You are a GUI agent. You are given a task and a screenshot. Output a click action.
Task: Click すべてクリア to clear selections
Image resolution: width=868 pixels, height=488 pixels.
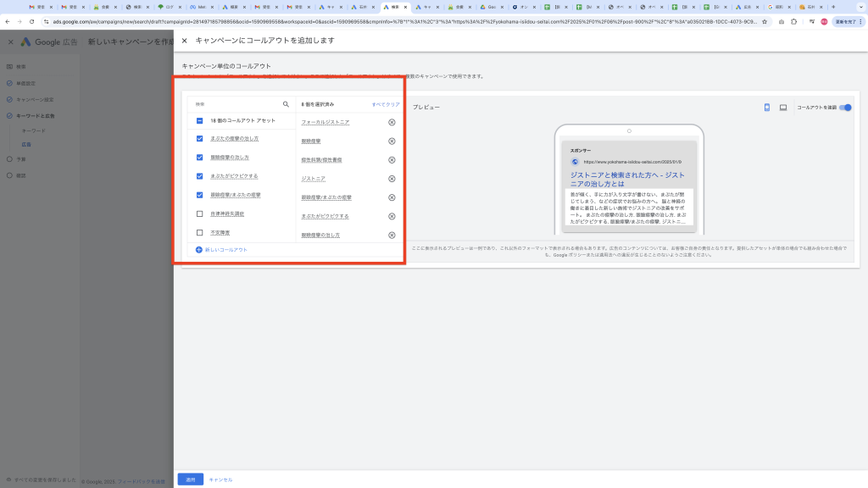coord(385,104)
